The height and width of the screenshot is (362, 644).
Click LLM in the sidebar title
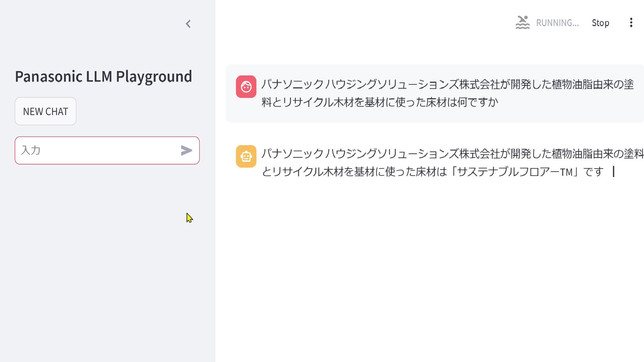pyautogui.click(x=99, y=76)
